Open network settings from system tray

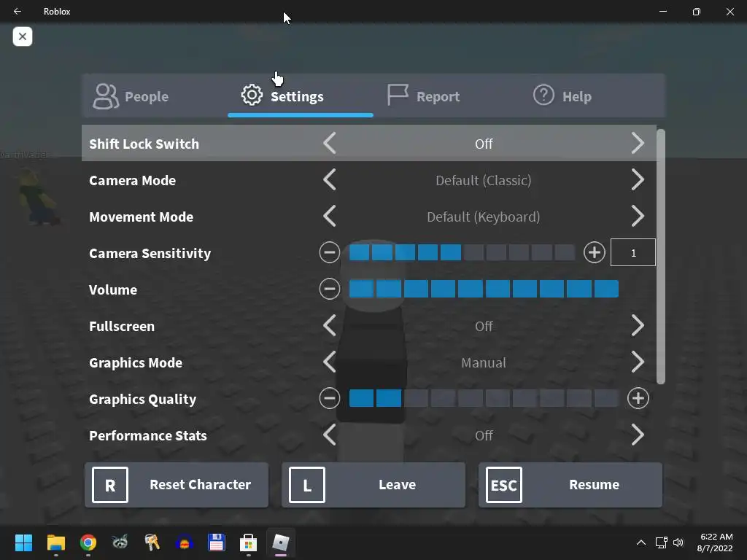[661, 542]
